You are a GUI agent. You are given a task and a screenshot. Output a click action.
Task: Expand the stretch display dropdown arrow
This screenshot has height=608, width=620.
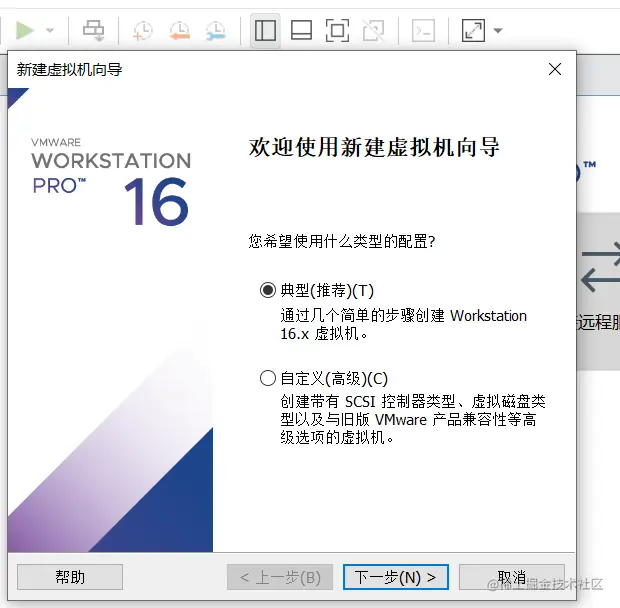(498, 30)
